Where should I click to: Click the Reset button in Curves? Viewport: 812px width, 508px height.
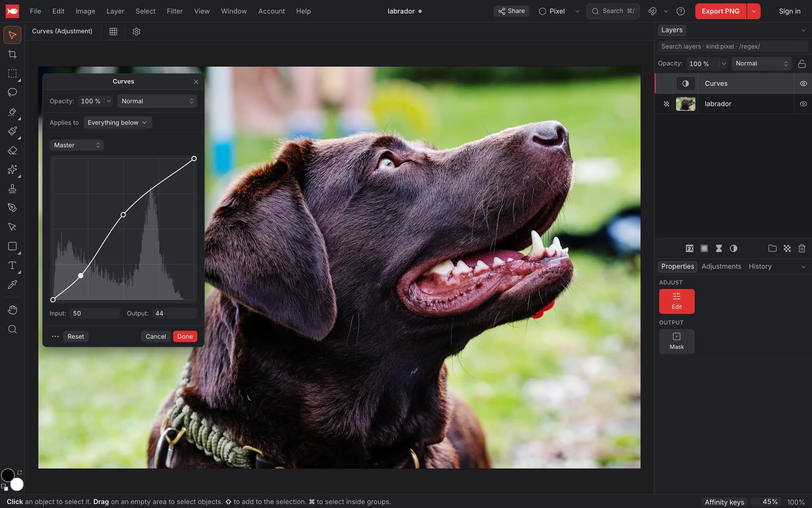point(76,337)
